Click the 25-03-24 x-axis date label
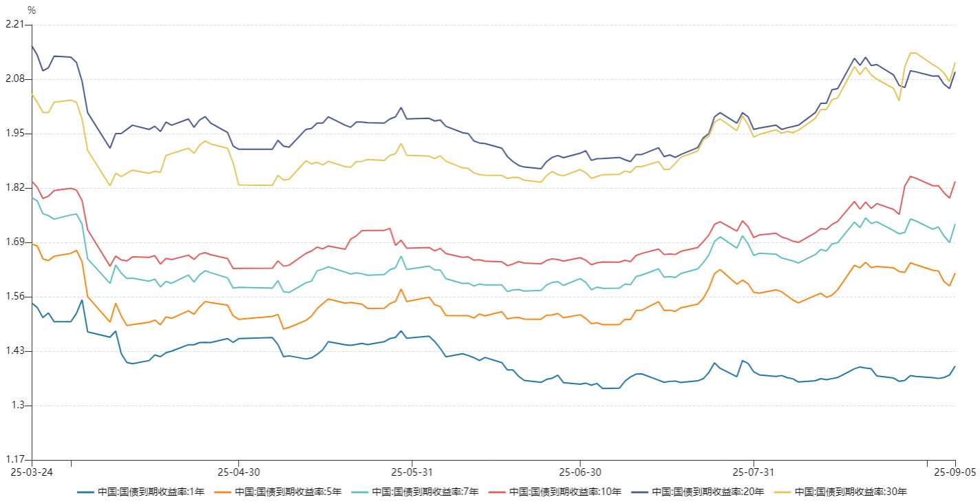Image resolution: width=980 pixels, height=504 pixels. (x=32, y=472)
